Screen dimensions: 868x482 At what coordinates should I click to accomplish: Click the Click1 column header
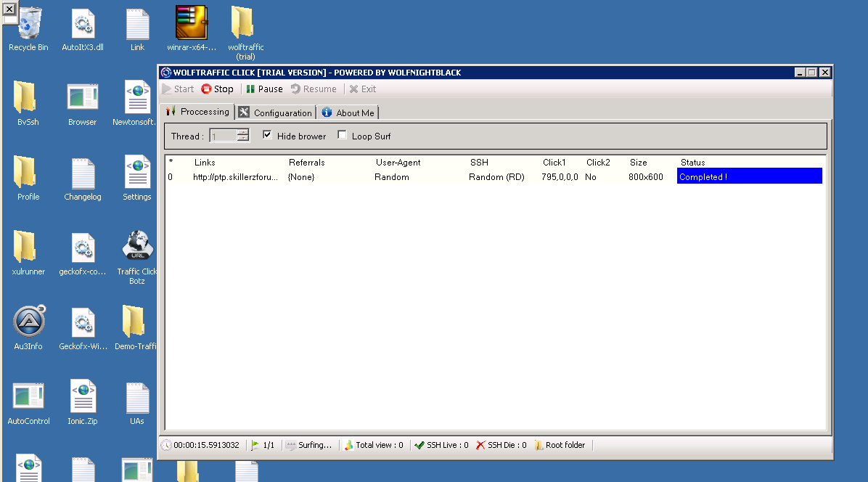point(554,163)
